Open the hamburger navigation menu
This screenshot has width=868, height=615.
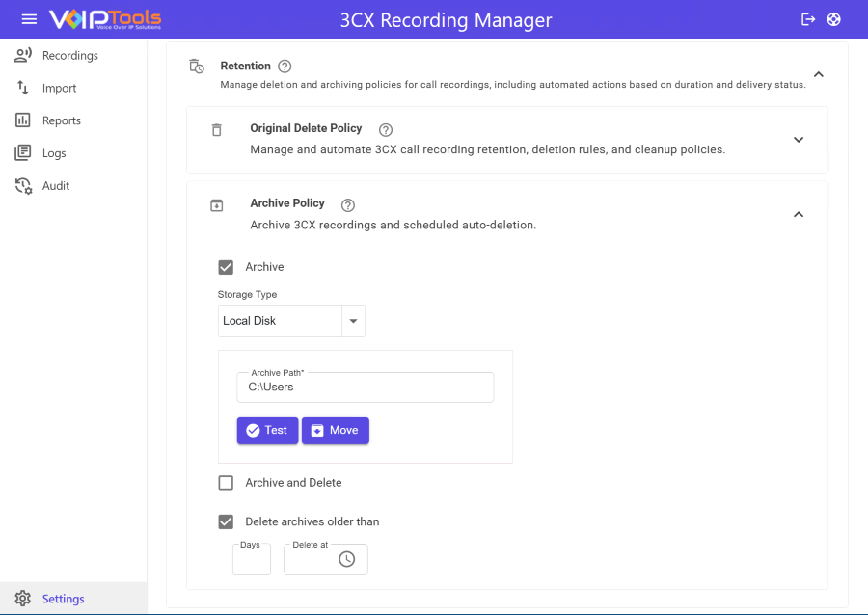click(x=29, y=19)
